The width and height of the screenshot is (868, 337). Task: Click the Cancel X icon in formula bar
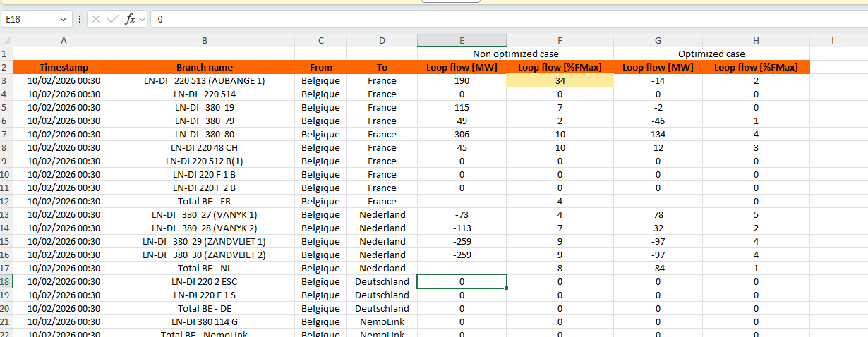[x=96, y=19]
